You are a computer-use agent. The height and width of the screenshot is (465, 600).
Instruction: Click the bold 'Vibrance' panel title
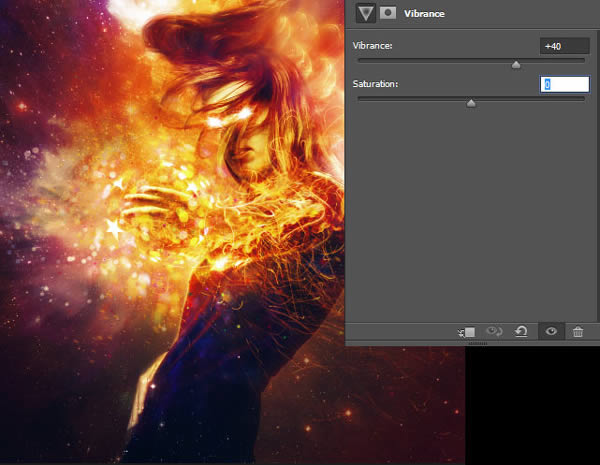[x=424, y=14]
